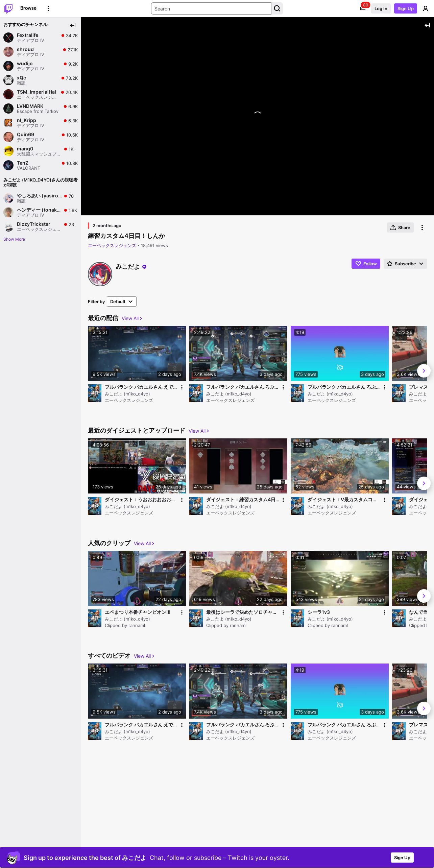Screen dimensions: 434x868
Task: Open options for clip シーラ1v3
Action: point(385,612)
